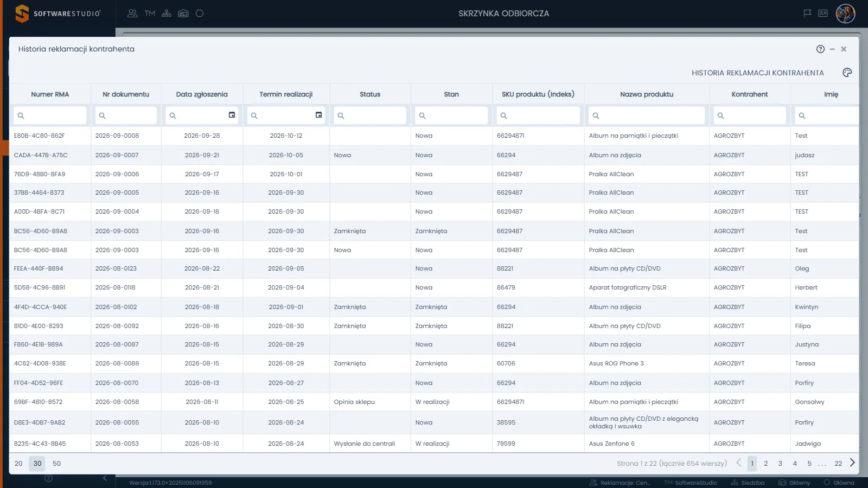Sort by Status column header
Viewport: 868px width, 488px height.
[370, 94]
